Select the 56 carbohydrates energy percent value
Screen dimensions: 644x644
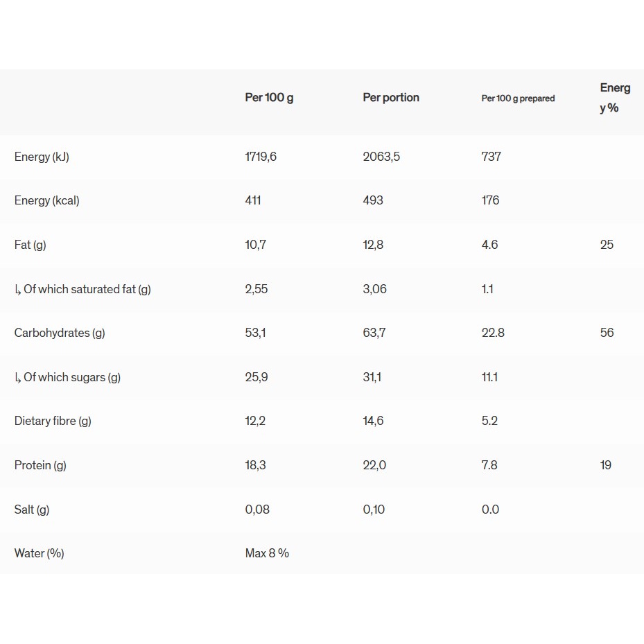tap(607, 333)
